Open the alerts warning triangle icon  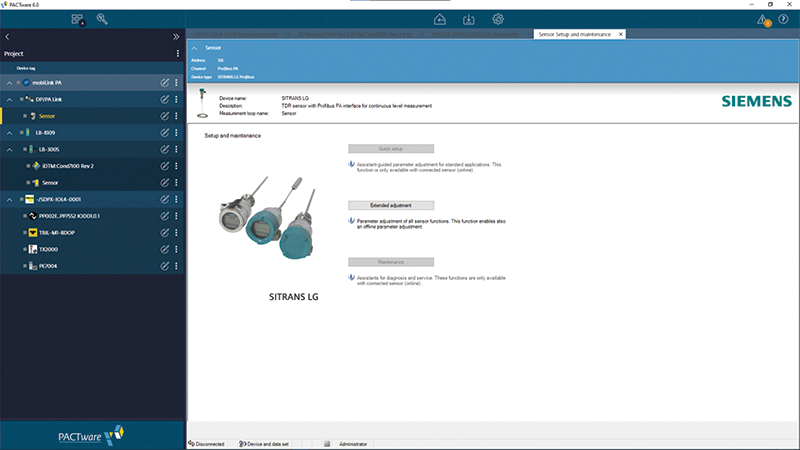click(763, 20)
